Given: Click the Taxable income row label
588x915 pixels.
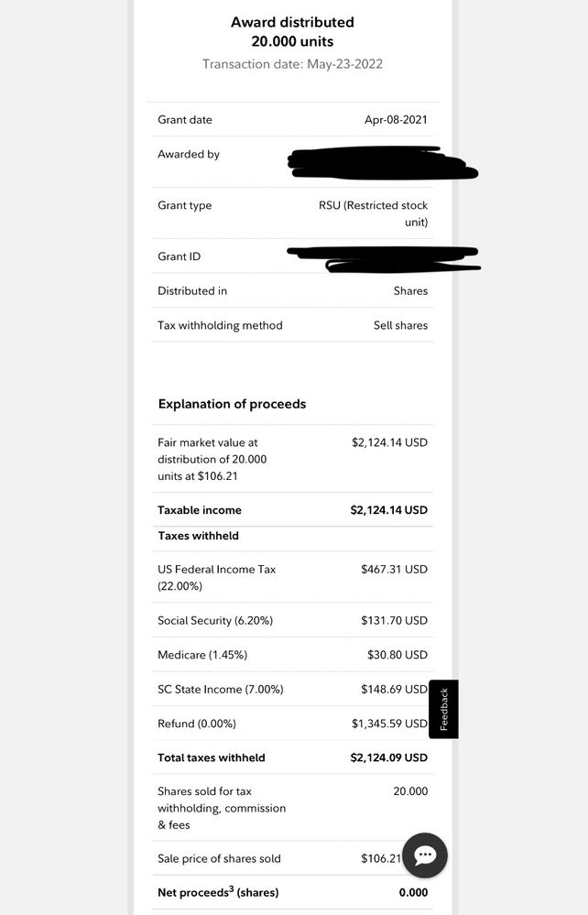Looking at the screenshot, I should pos(200,510).
